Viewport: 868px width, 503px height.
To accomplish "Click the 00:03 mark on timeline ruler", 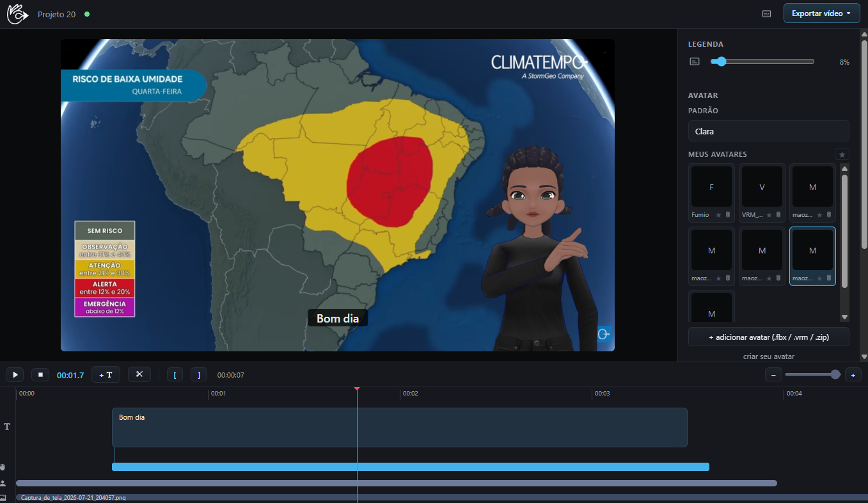I will coord(602,394).
